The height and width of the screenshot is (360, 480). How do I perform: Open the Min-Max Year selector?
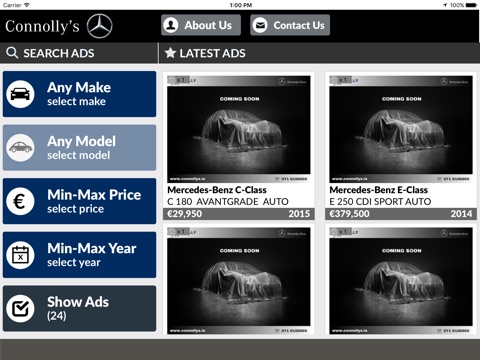(x=79, y=255)
